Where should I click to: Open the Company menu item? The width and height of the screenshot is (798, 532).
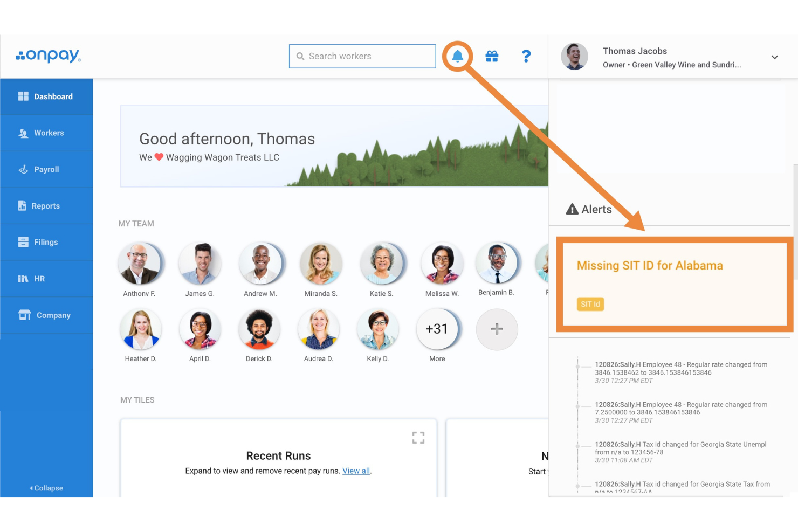coord(46,315)
